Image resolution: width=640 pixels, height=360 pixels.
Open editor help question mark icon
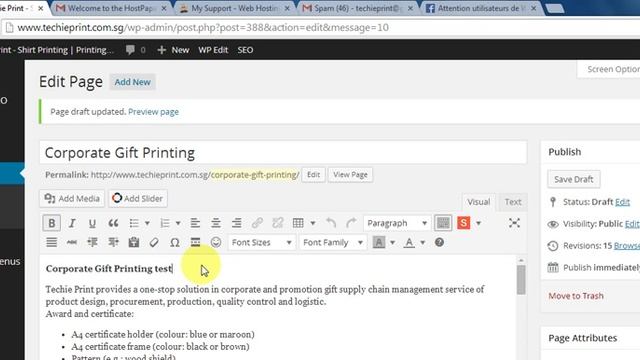[x=439, y=242]
